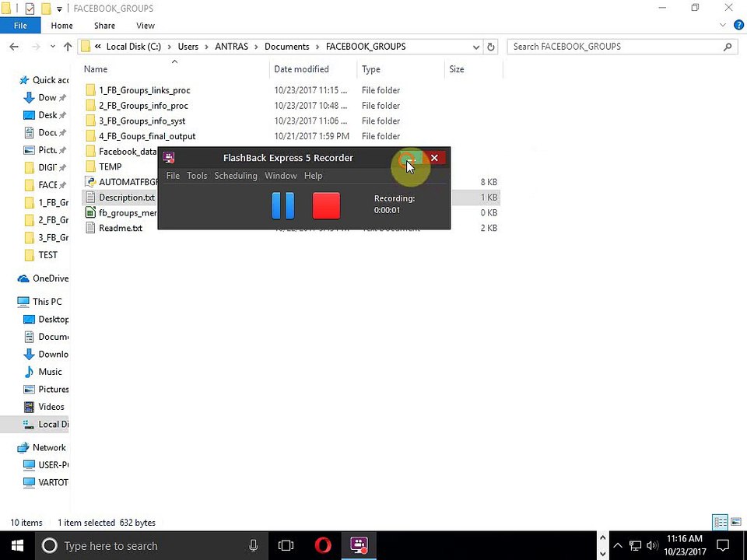Viewport: 747px width, 560px height.
Task: Stop the FlashBack recording with the red square
Action: point(326,205)
